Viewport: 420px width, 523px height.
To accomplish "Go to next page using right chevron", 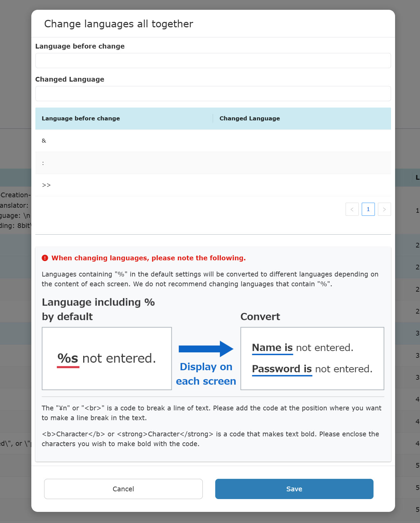I will coord(384,209).
